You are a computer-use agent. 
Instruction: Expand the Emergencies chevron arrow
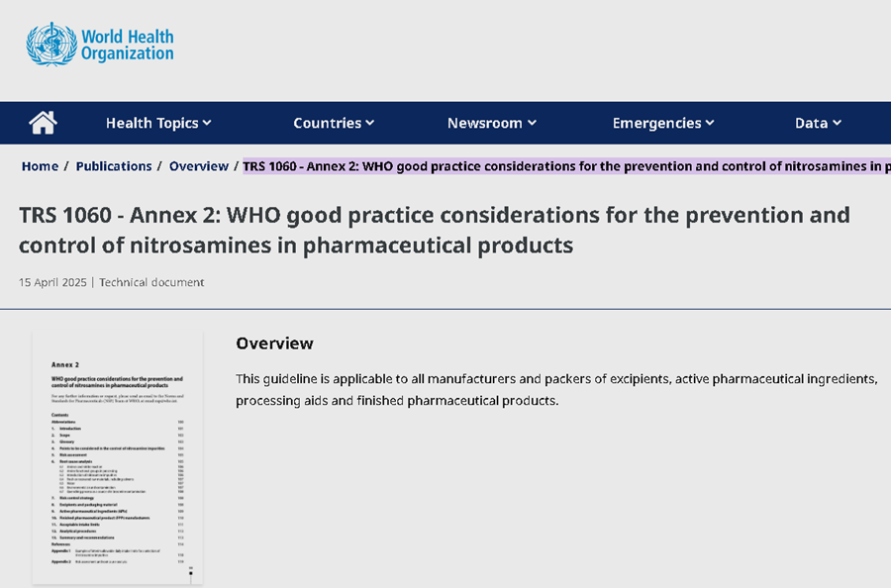710,124
